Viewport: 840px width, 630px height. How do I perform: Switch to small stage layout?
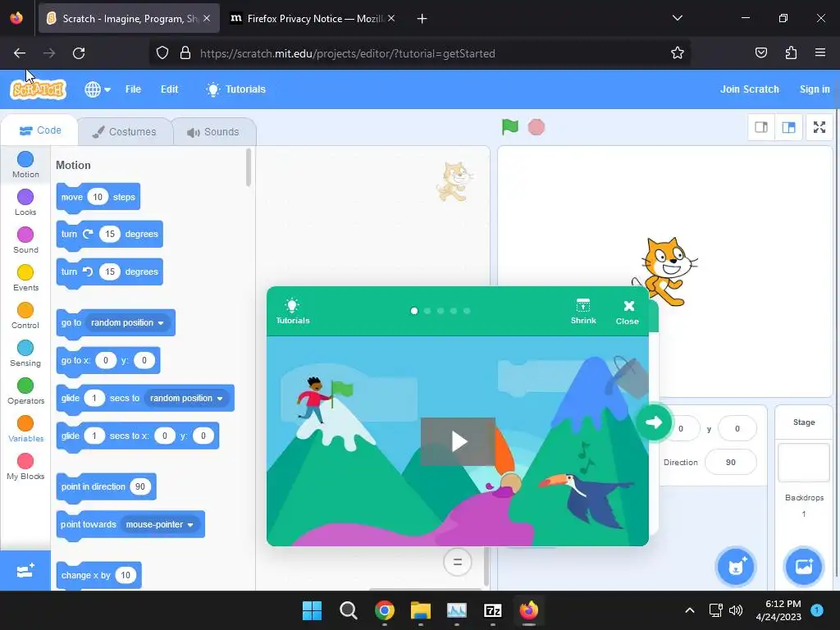click(761, 127)
